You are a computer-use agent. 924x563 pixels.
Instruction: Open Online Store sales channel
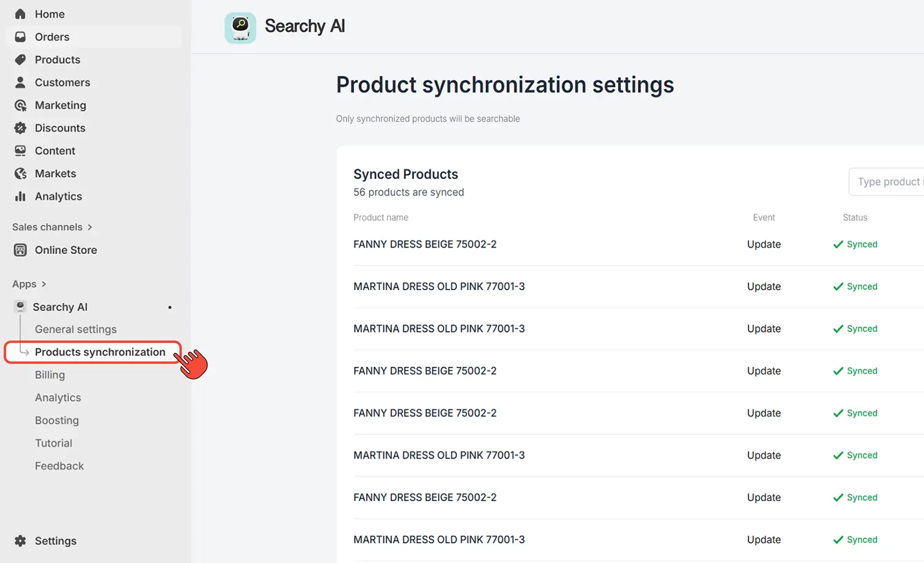pyautogui.click(x=66, y=250)
